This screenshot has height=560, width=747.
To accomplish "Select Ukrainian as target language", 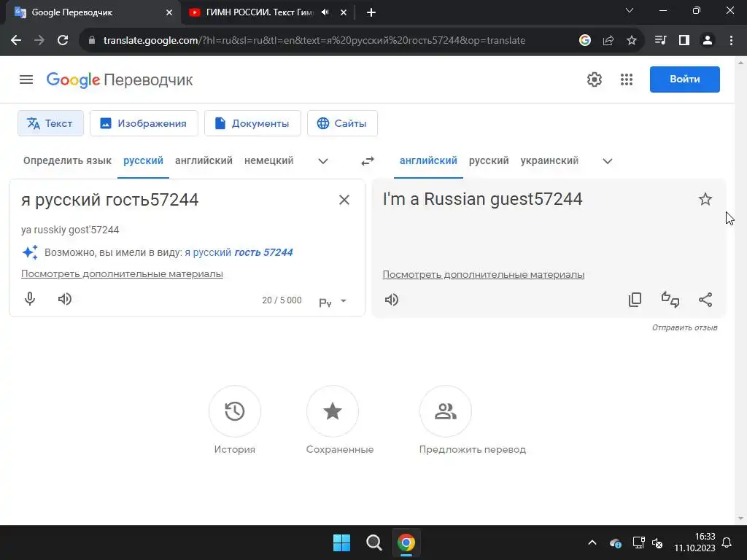I will pos(549,161).
